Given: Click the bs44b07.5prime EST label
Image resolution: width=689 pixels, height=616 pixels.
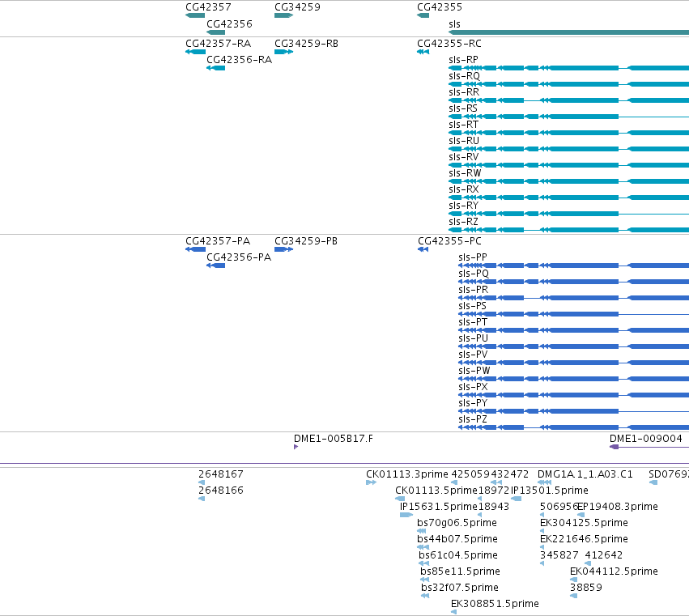Looking at the screenshot, I should (457, 539).
